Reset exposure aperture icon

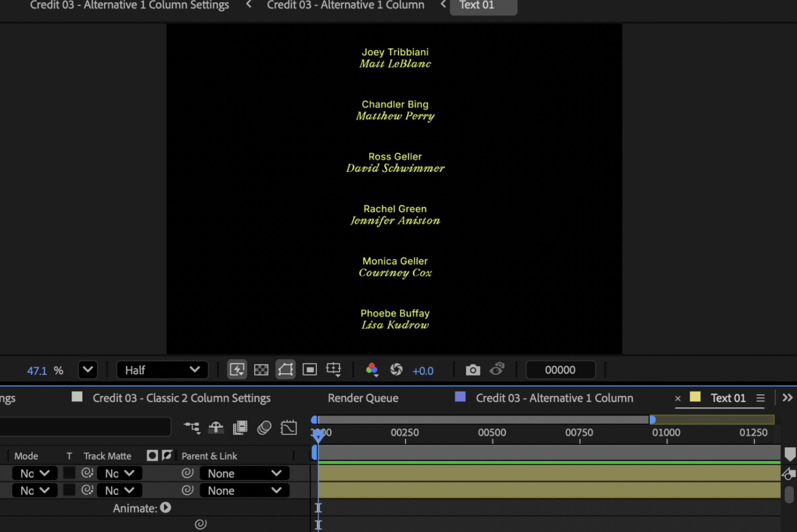(396, 370)
